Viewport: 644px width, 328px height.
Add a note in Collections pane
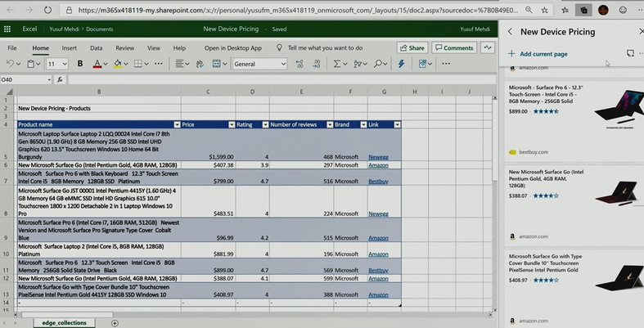(x=629, y=53)
